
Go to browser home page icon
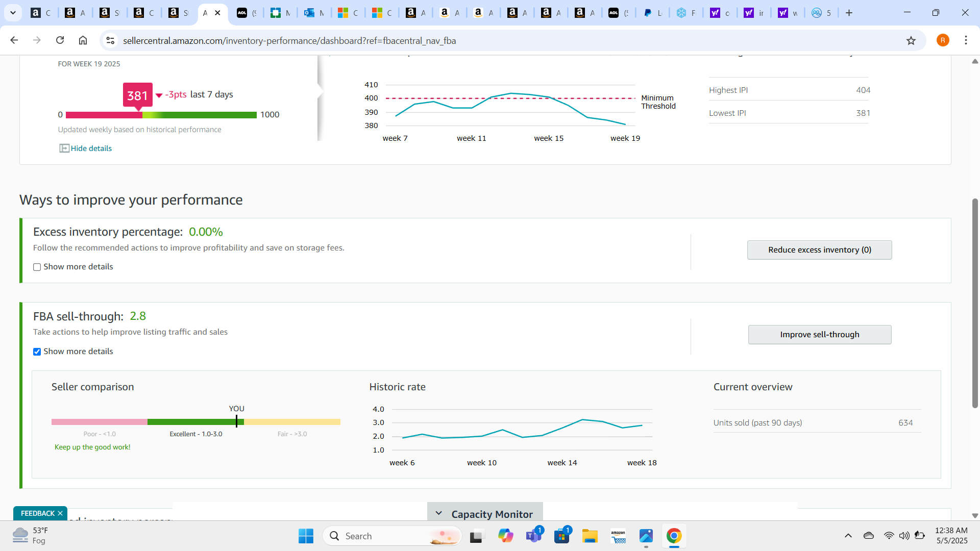[x=83, y=40]
